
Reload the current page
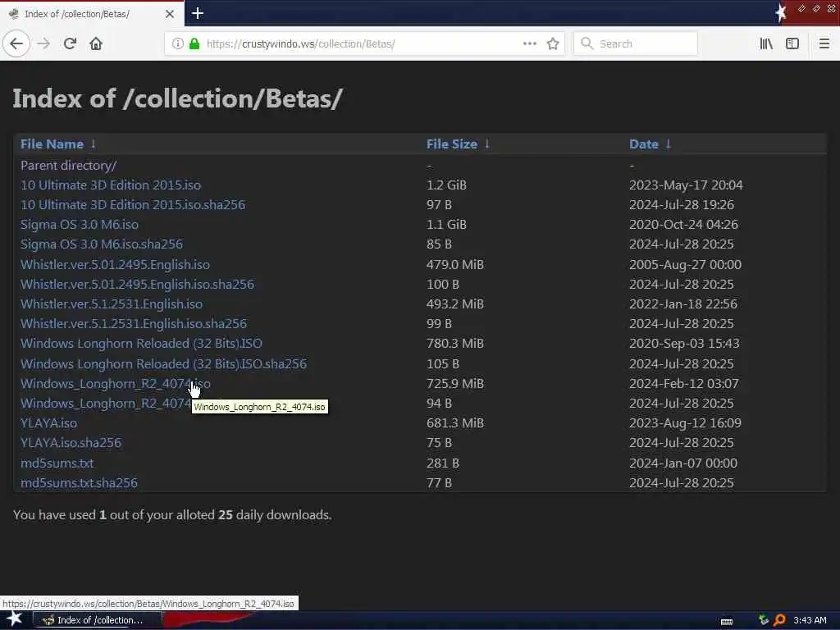pos(70,43)
